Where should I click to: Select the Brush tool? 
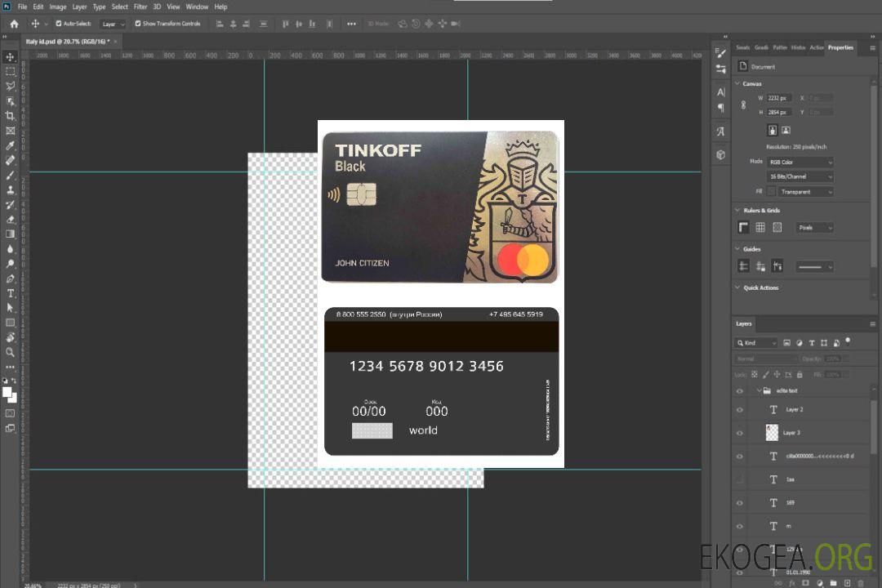click(10, 175)
